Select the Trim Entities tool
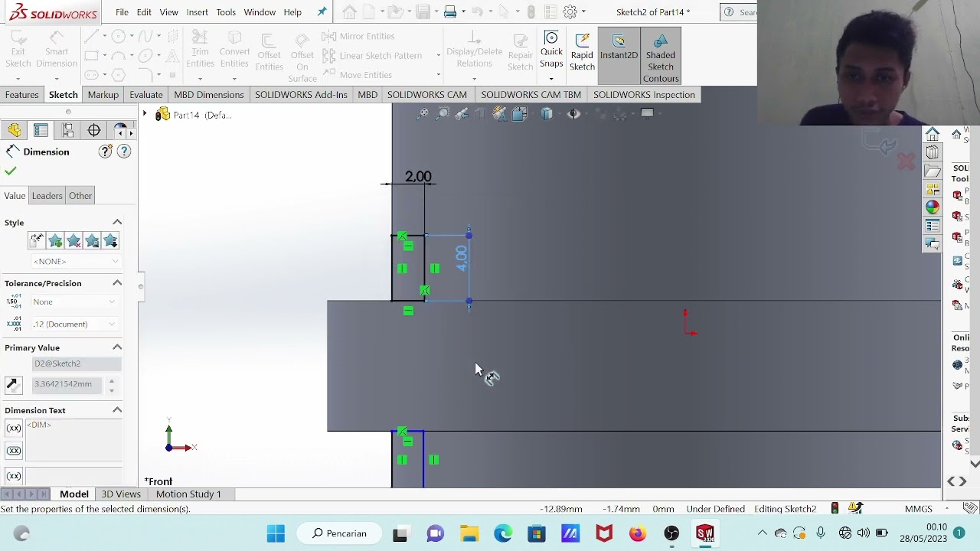 pyautogui.click(x=200, y=51)
